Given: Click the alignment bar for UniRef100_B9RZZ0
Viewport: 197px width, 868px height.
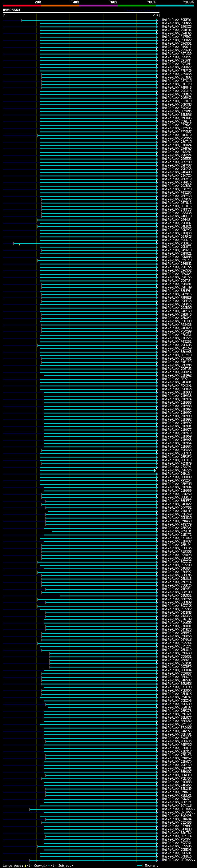Looking at the screenshot, I should tap(98, 470).
